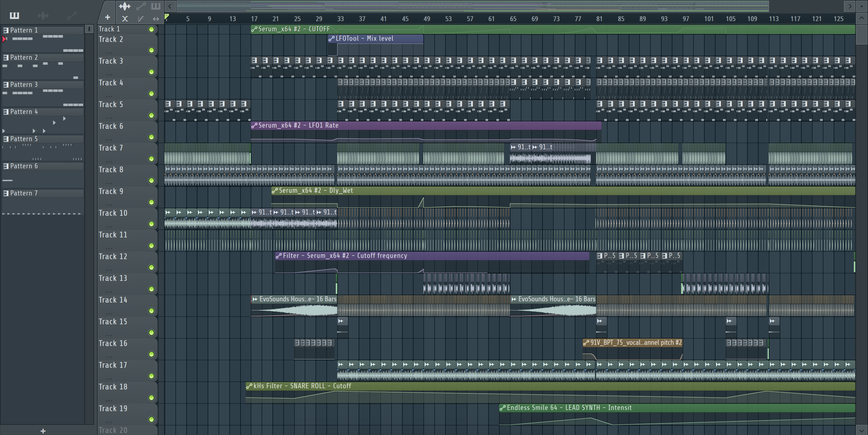Open clip menu of kHs Filter SNARE ROLL
Screen dimensions: 868x435
click(x=249, y=386)
